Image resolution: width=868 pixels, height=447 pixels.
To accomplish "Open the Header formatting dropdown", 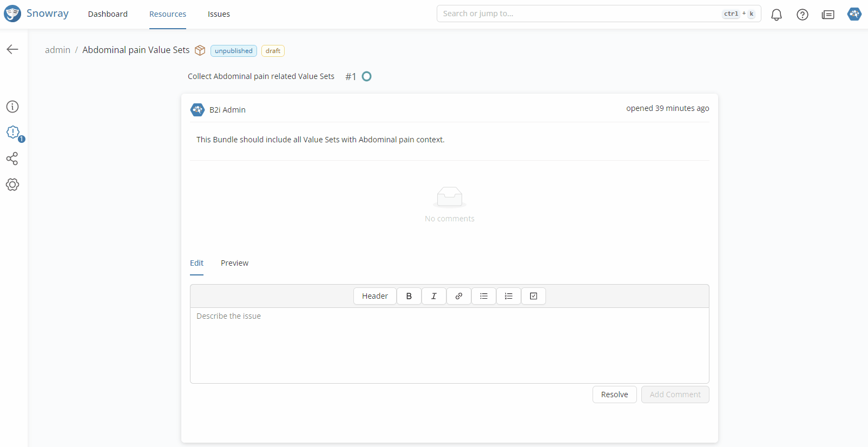I will [374, 296].
